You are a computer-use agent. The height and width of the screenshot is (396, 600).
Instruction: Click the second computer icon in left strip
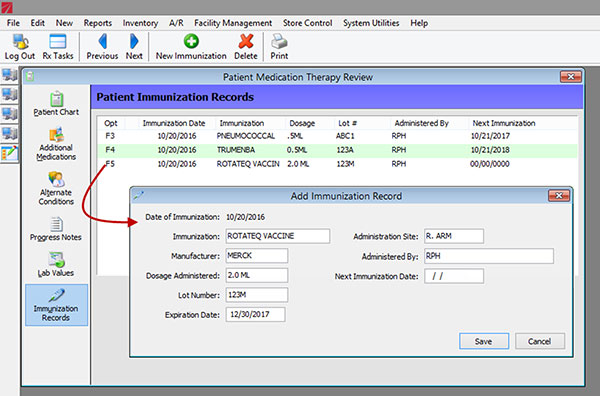pyautogui.click(x=9, y=94)
